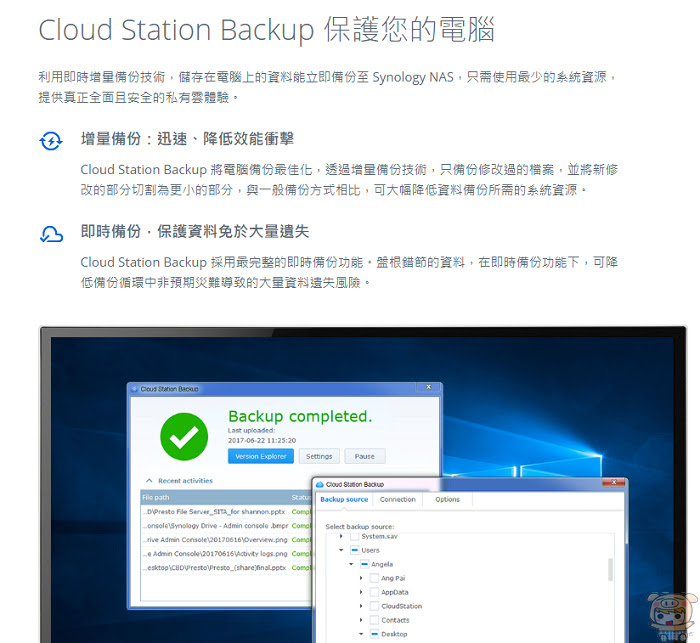Switch to the Connection tab
Screen dimensions: 700x643
coord(397,499)
